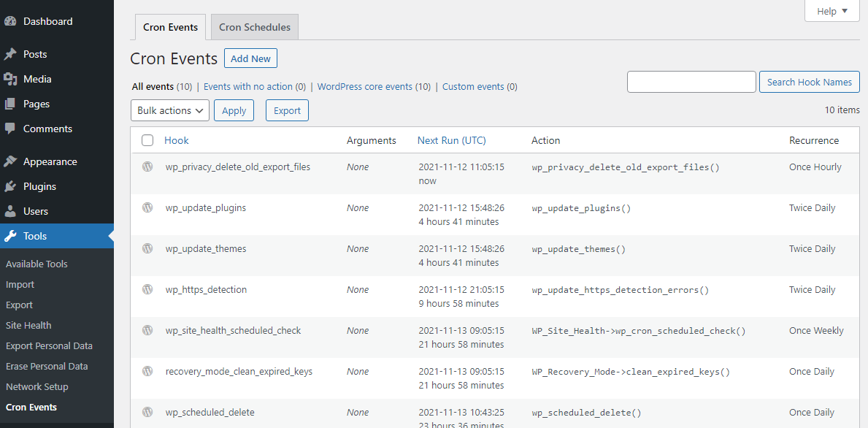The image size is (868, 428).
Task: Click the Add New button
Action: [251, 58]
